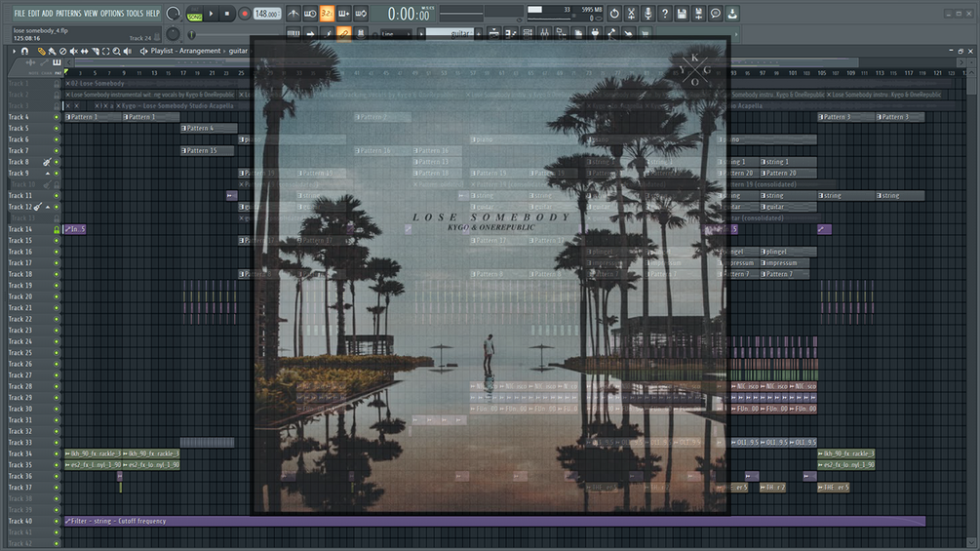Mute Track 29 with its green light
The height and width of the screenshot is (551, 980).
pyautogui.click(x=57, y=397)
